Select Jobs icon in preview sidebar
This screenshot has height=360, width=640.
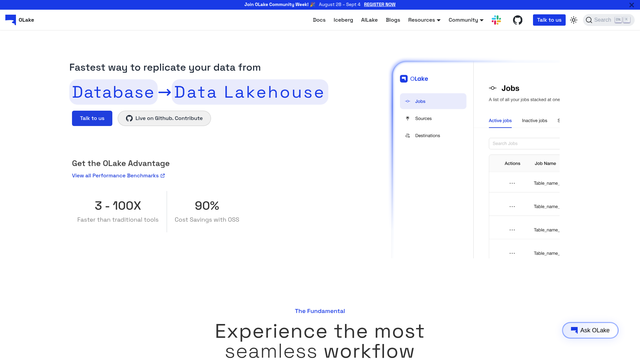pos(407,101)
